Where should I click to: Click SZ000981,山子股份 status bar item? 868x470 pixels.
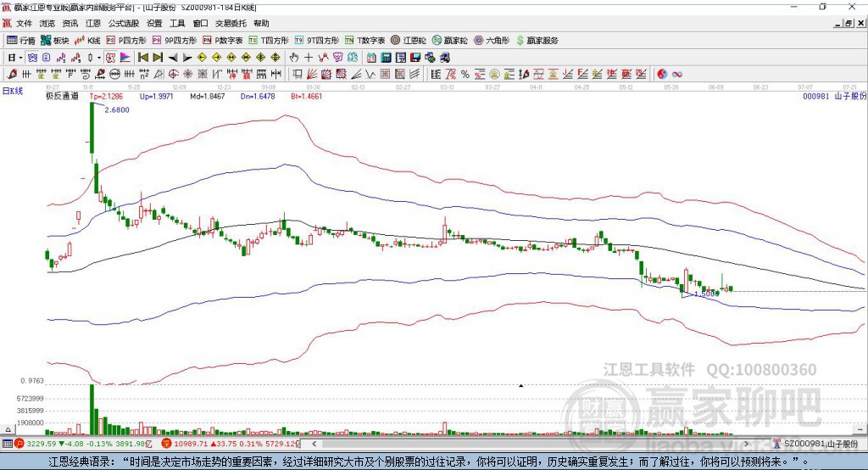pyautogui.click(x=816, y=444)
